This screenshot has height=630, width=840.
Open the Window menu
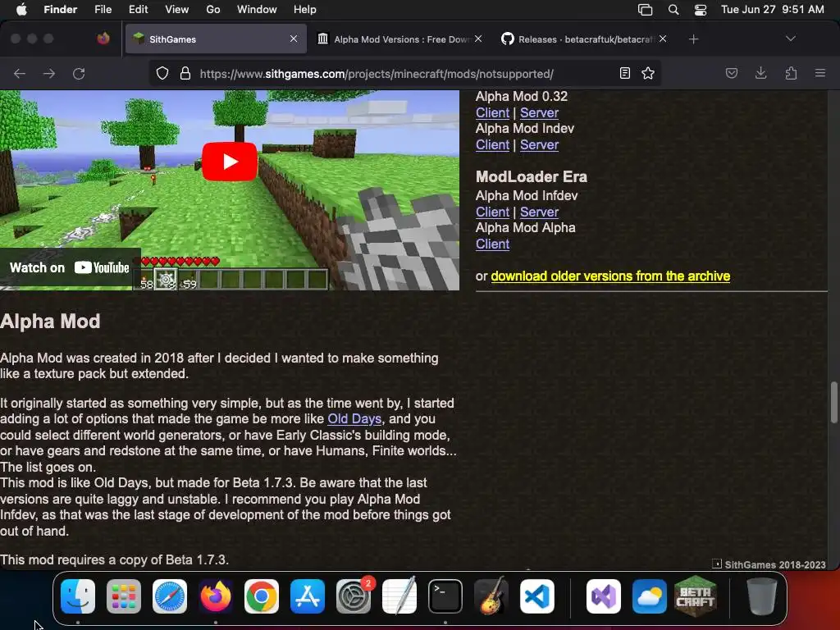tap(257, 10)
